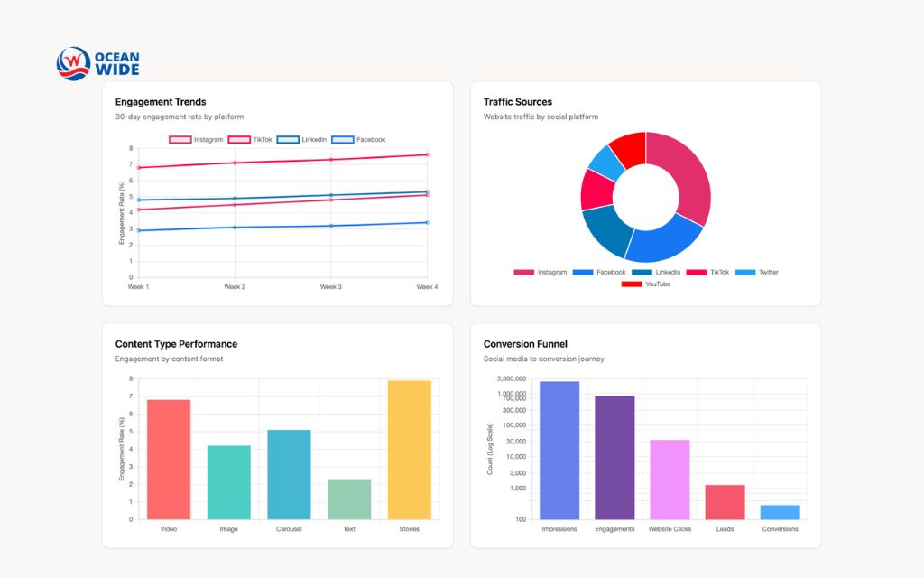Click the top line's Week 4 data point
Screen dimensions: 924x578
[x=427, y=154]
